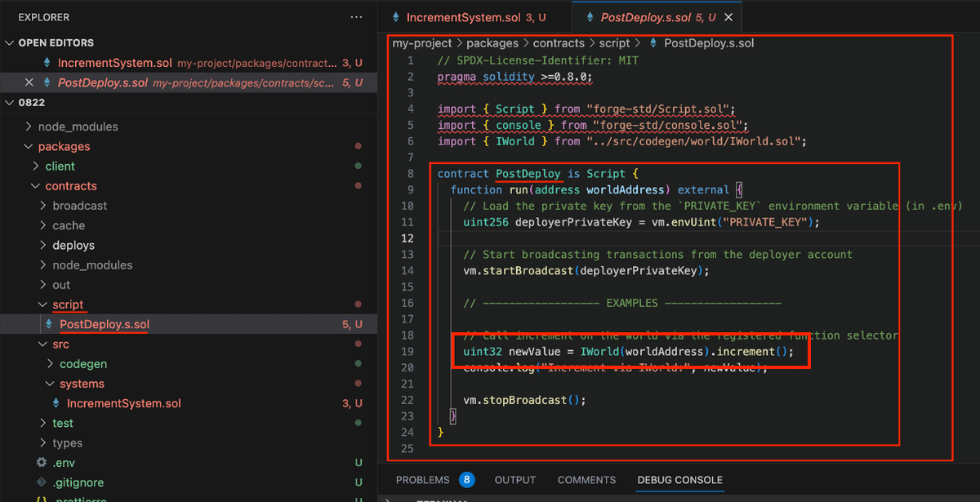Image resolution: width=980 pixels, height=502 pixels.
Task: Click the IWorld.sol import path string
Action: click(693, 141)
